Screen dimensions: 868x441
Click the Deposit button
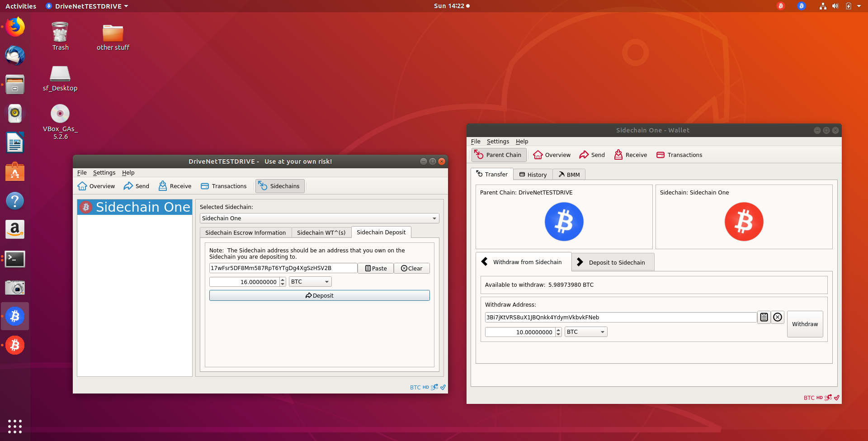pyautogui.click(x=319, y=295)
